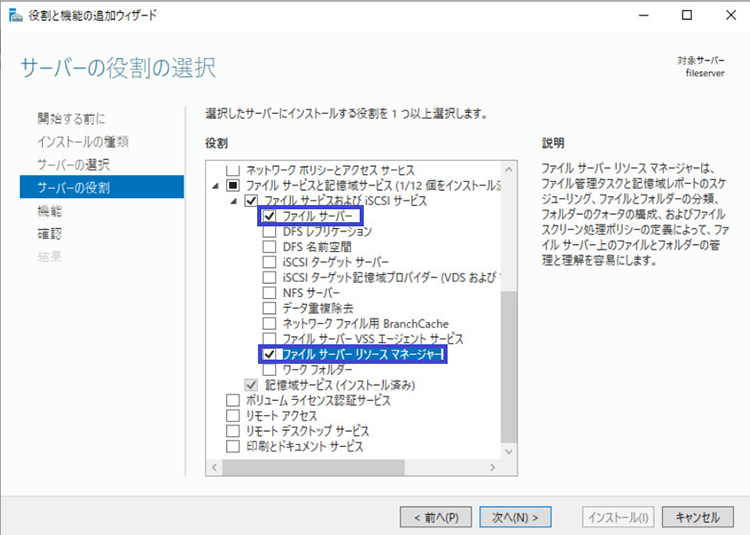
Task: Toggle the ファイル サービスと記憶域サービス checkbox
Action: click(233, 186)
